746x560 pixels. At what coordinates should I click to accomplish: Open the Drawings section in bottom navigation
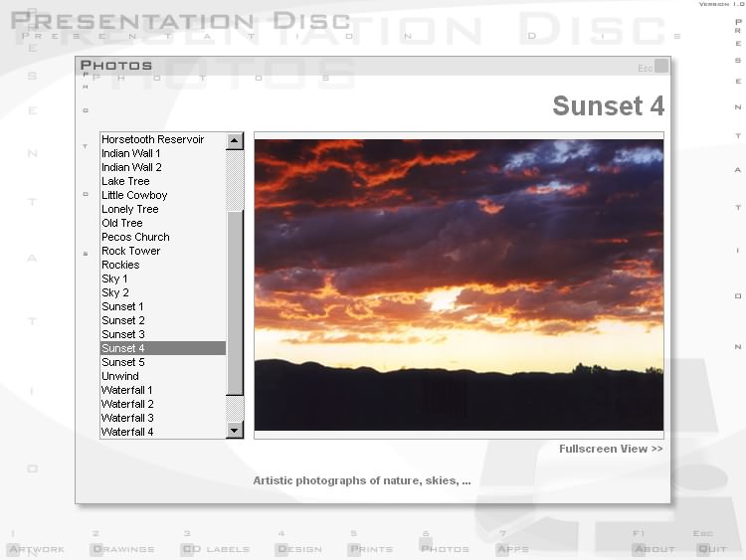pyautogui.click(x=122, y=549)
